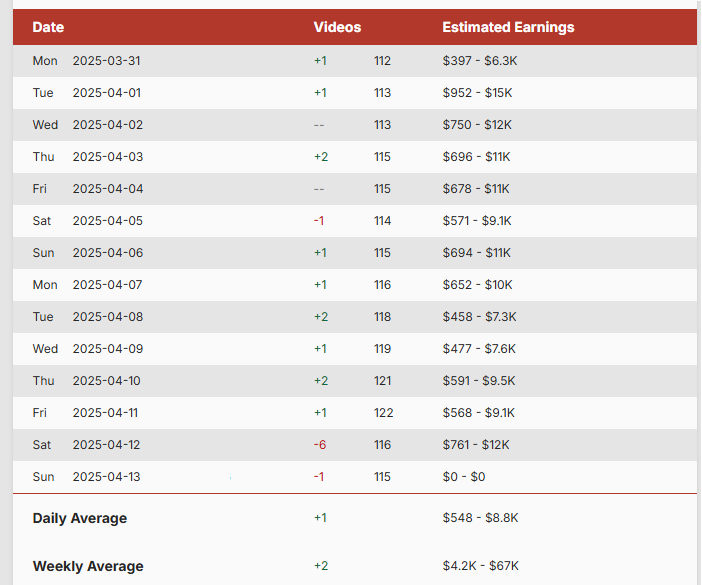Select earnings value $750 - $12K
702x585 pixels.
(x=477, y=125)
